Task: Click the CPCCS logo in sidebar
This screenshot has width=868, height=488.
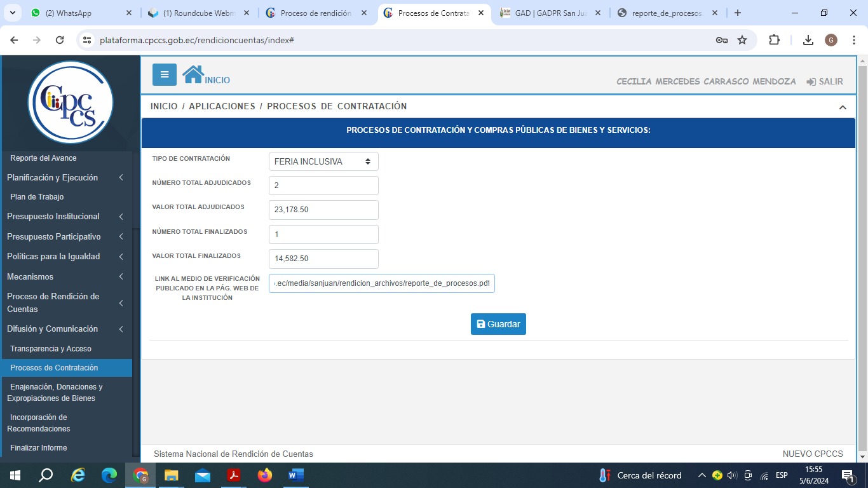Action: [x=71, y=102]
